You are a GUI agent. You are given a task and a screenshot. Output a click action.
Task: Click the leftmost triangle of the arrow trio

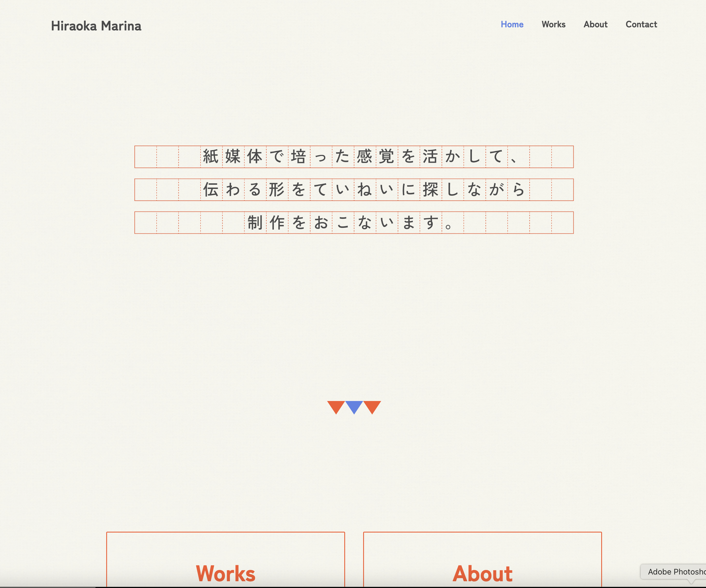[x=336, y=407]
